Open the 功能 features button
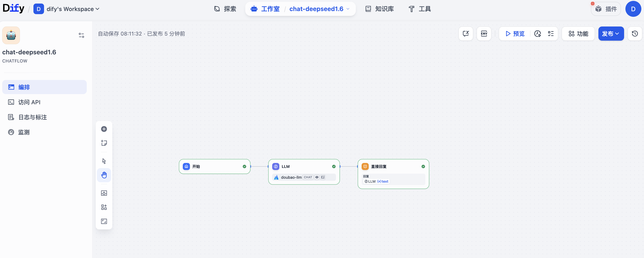The height and width of the screenshot is (258, 644). [578, 34]
